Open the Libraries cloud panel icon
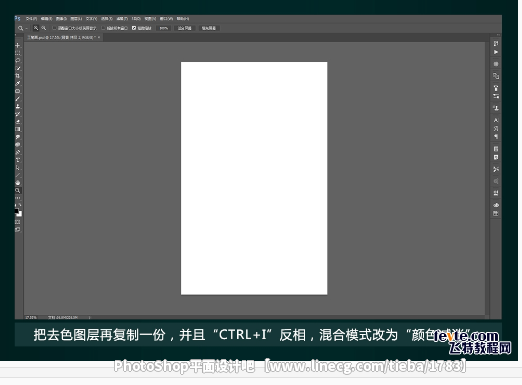This screenshot has width=522, height=385. click(x=496, y=205)
